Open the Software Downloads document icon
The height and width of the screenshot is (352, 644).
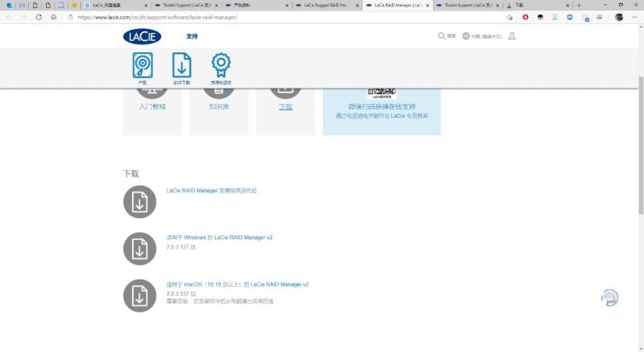point(182,65)
